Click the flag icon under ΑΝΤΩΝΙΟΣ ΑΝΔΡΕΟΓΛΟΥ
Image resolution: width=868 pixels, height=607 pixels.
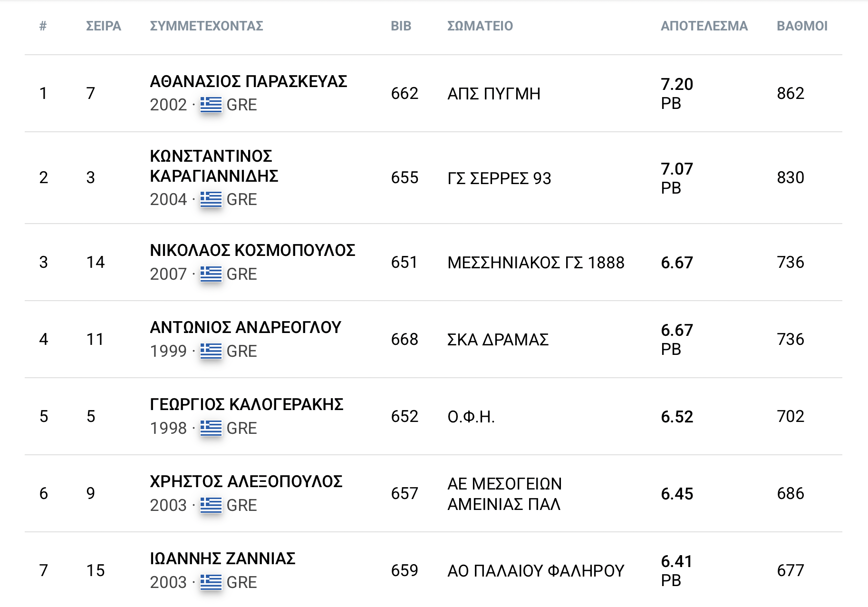tap(211, 351)
